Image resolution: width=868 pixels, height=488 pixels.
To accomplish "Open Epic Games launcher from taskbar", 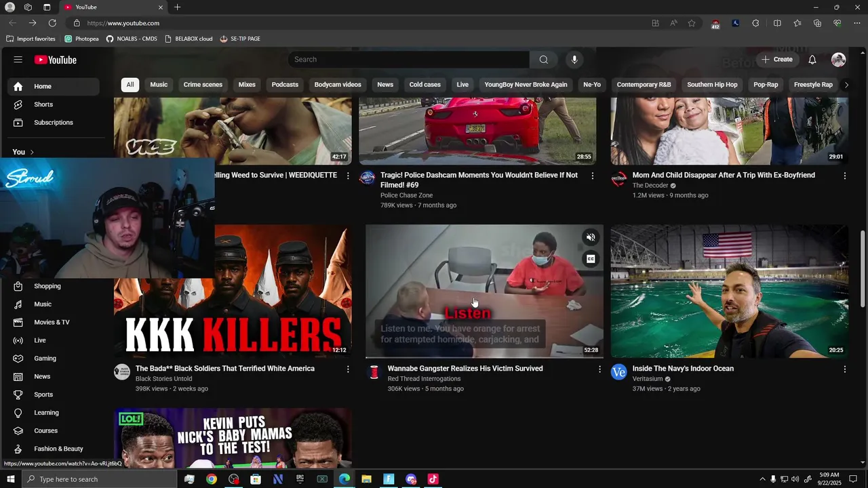I will point(300,479).
